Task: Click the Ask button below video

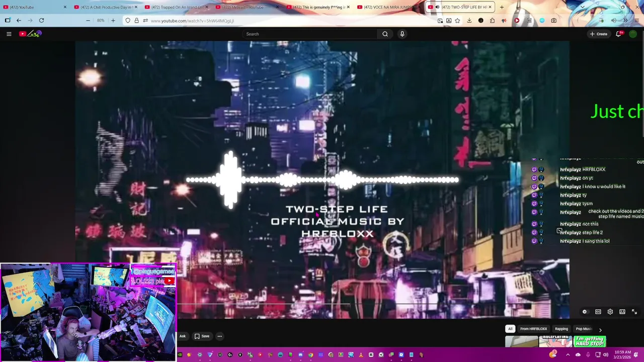Action: [x=182, y=336]
